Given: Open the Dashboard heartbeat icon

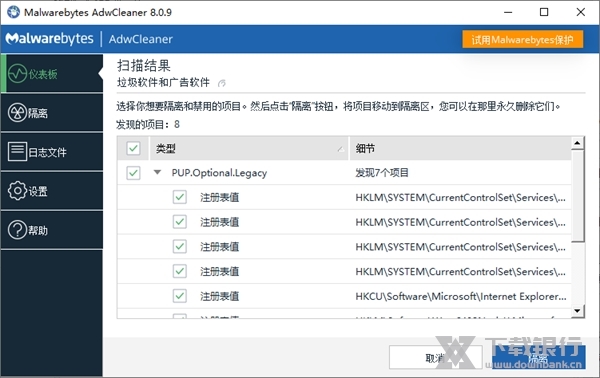Looking at the screenshot, I should click(18, 73).
